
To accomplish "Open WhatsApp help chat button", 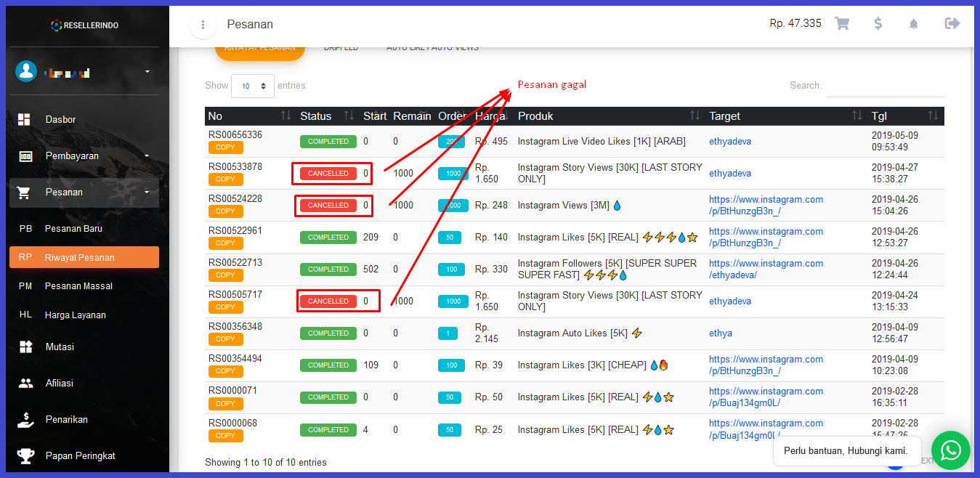I will 950,450.
